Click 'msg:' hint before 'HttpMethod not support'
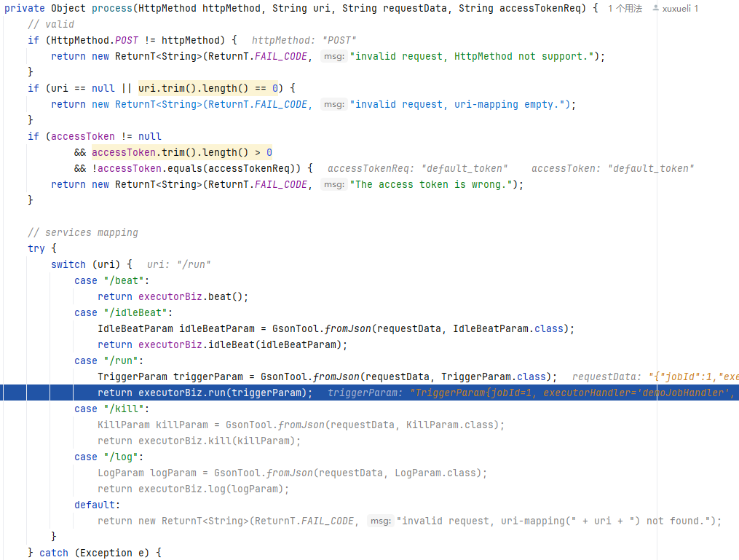The width and height of the screenshot is (739, 560). click(x=334, y=56)
